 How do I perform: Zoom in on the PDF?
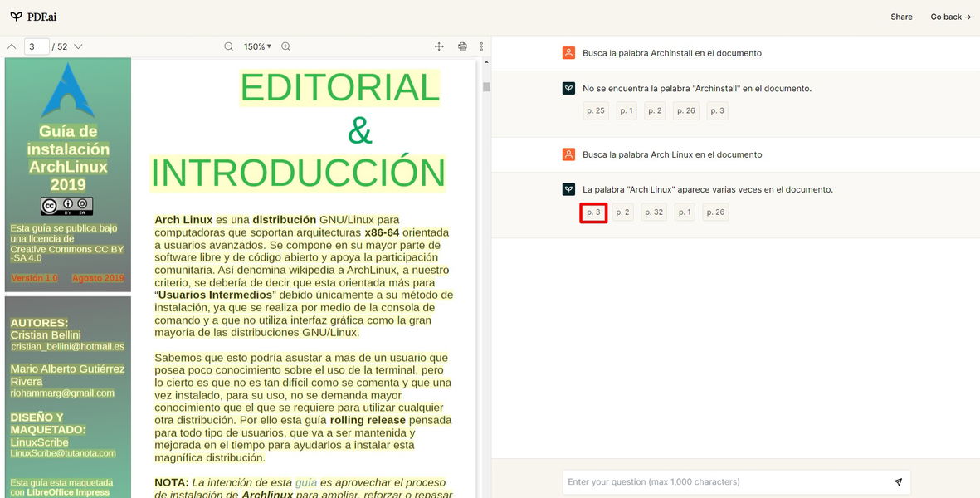point(285,46)
